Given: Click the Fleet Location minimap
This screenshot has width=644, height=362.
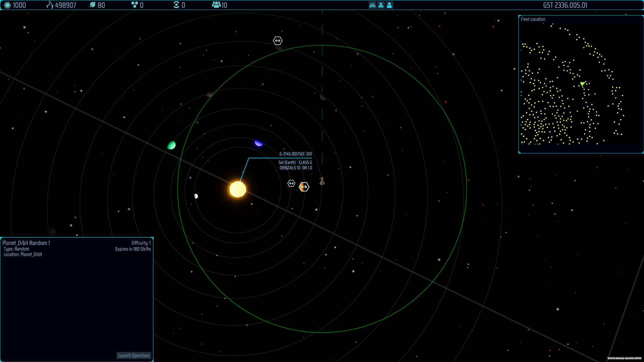Looking at the screenshot, I should pos(581,84).
